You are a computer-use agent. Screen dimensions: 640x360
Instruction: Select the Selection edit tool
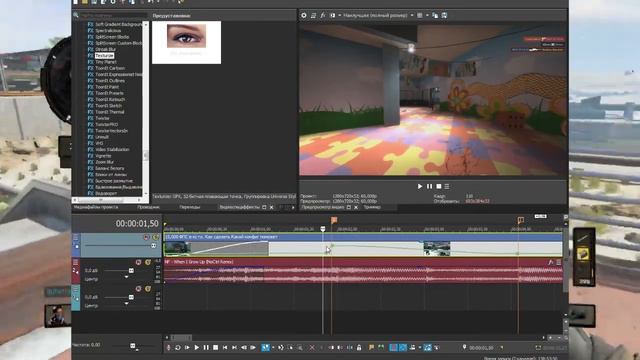click(x=291, y=347)
